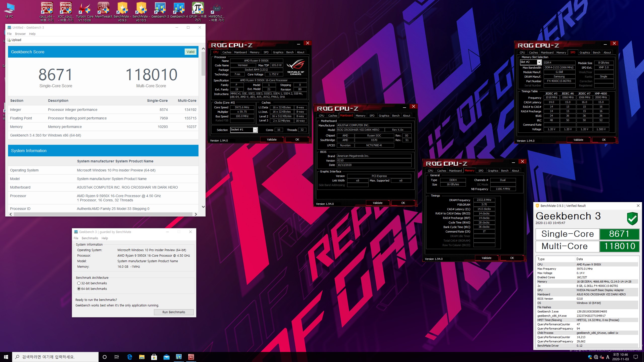The height and width of the screenshot is (362, 644).
Task: Open Mail app from taskbar
Action: click(166, 357)
